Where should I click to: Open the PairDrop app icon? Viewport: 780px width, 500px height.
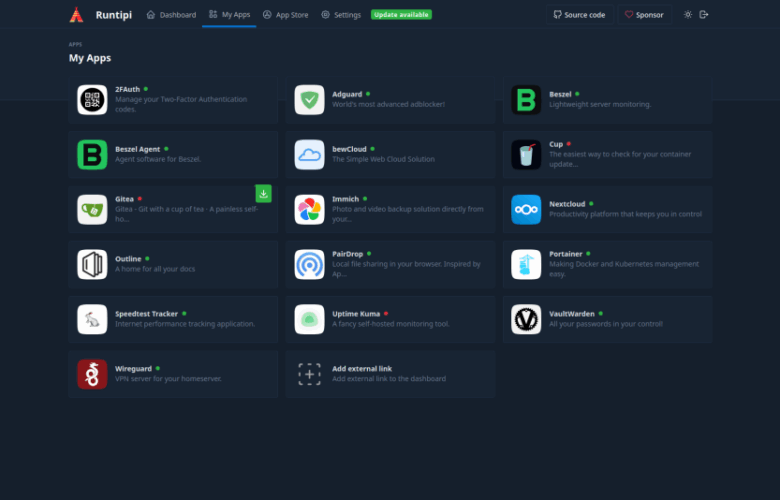pyautogui.click(x=309, y=264)
